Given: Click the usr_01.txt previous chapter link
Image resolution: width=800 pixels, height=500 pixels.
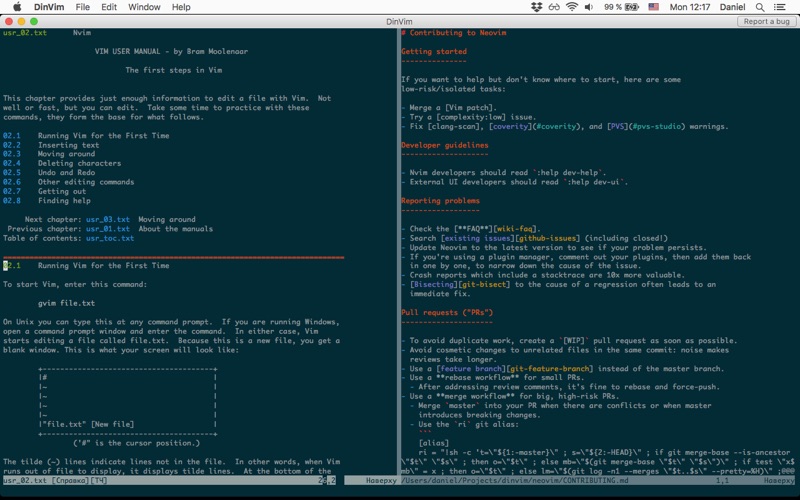Looking at the screenshot, I should coord(107,228).
